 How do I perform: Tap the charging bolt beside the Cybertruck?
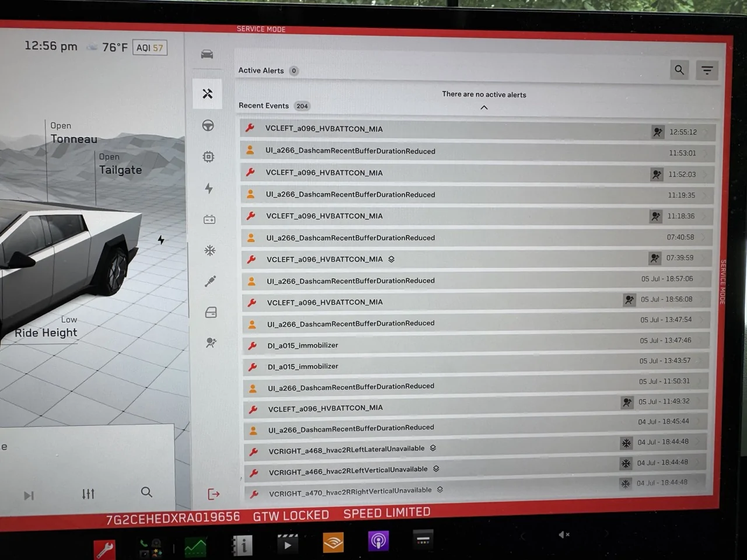(x=161, y=240)
